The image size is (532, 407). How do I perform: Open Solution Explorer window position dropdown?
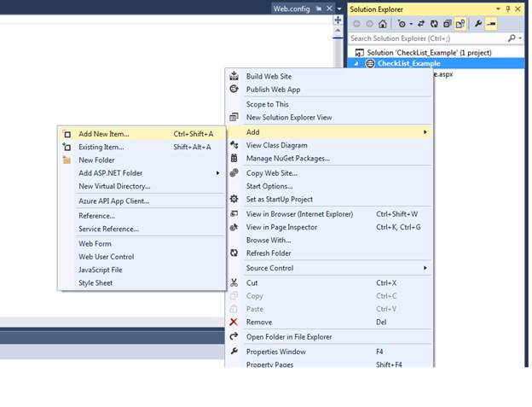click(498, 9)
